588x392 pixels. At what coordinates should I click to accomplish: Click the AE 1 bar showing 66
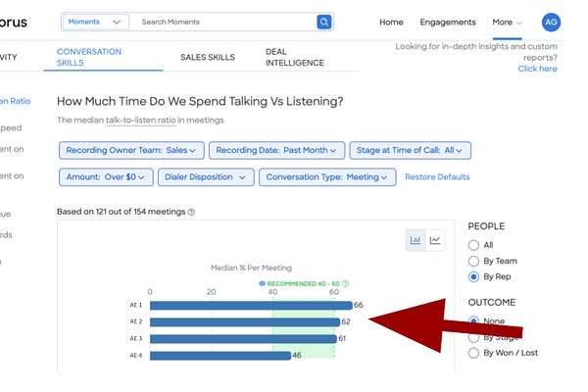click(x=251, y=306)
